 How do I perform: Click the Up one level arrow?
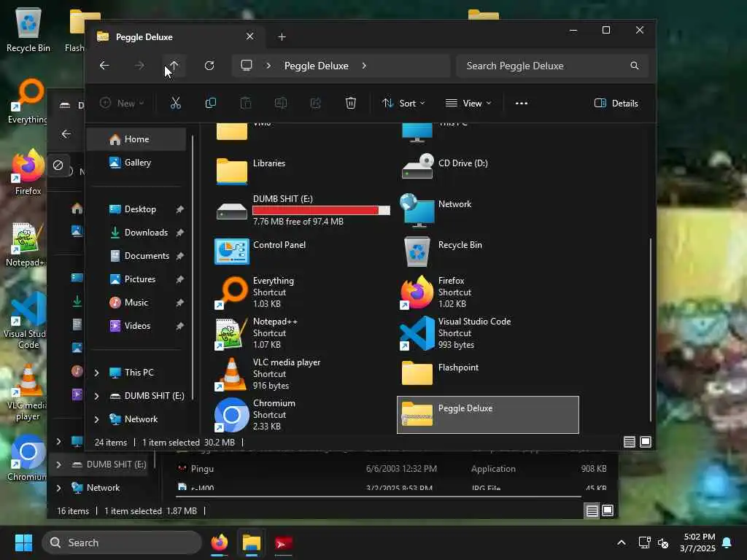point(174,66)
